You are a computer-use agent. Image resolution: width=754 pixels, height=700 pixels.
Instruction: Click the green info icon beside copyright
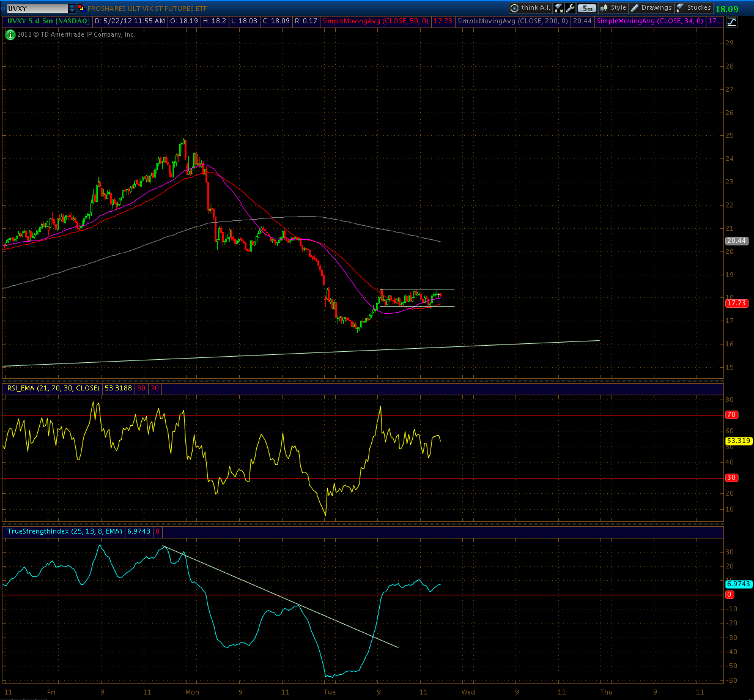[10, 35]
